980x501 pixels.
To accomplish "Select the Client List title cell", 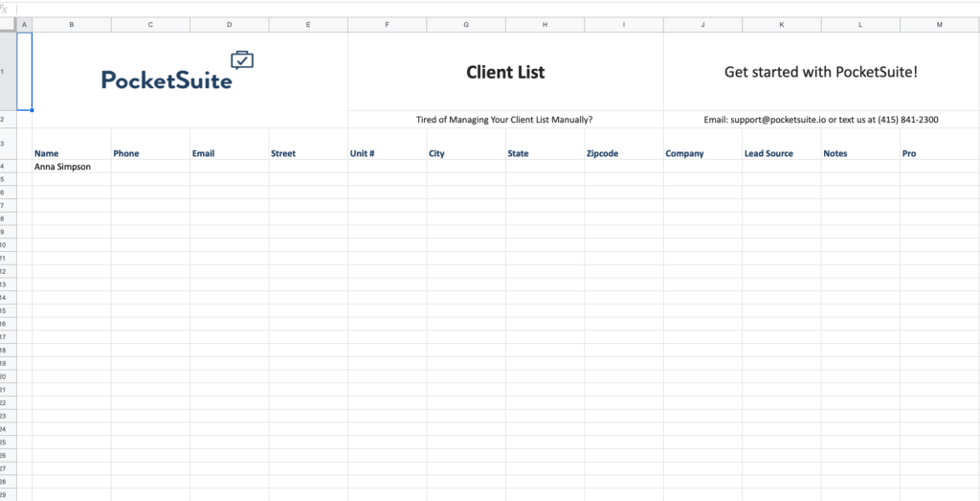I will coord(505,71).
